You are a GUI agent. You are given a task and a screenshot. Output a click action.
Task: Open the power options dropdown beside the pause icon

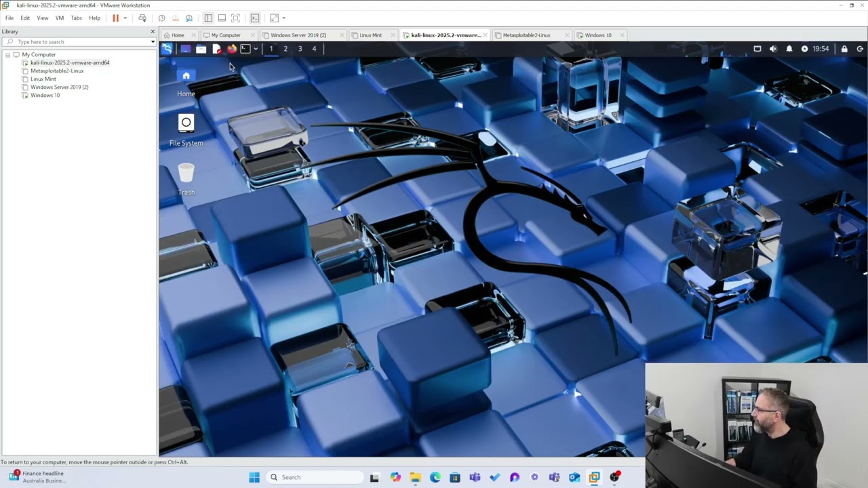click(125, 18)
